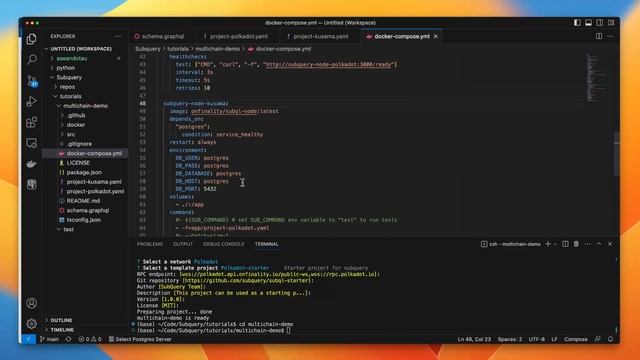The image size is (640, 360).
Task: Open tsconfig.json file
Action: point(85,220)
